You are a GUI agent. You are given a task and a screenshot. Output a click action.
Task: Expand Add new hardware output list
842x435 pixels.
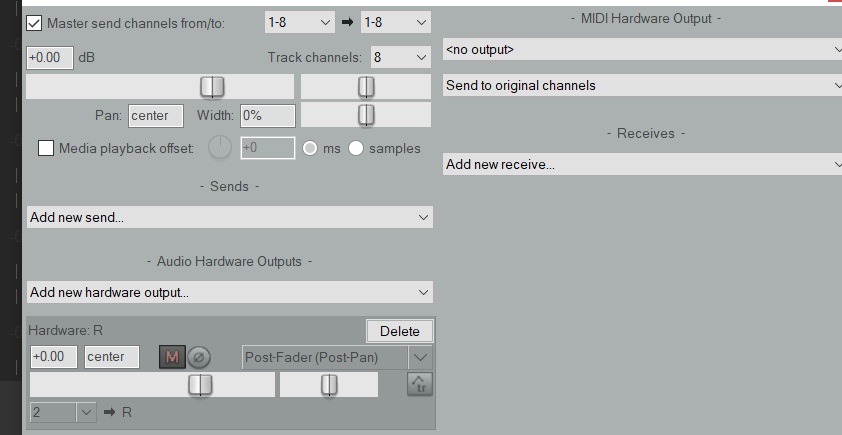[229, 292]
